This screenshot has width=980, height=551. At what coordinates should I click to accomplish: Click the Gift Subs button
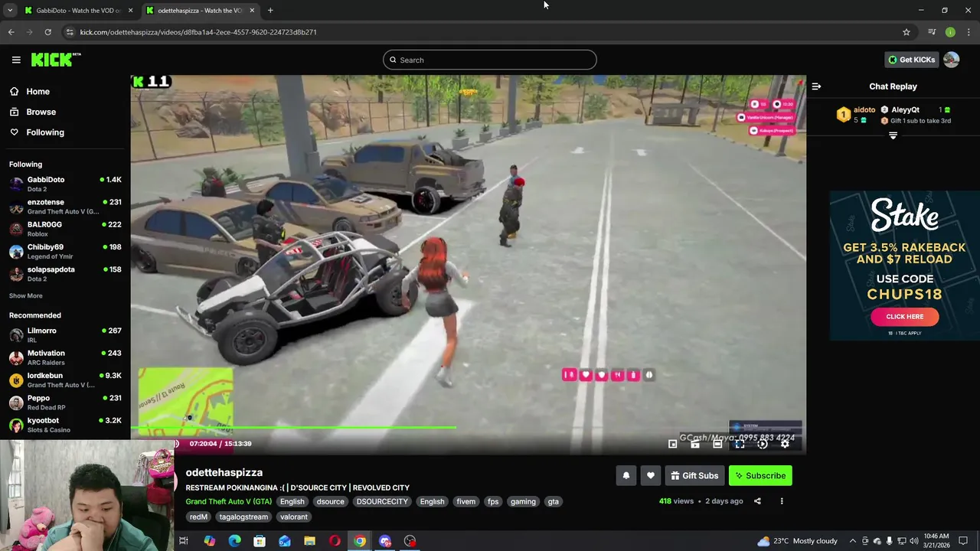coord(694,476)
